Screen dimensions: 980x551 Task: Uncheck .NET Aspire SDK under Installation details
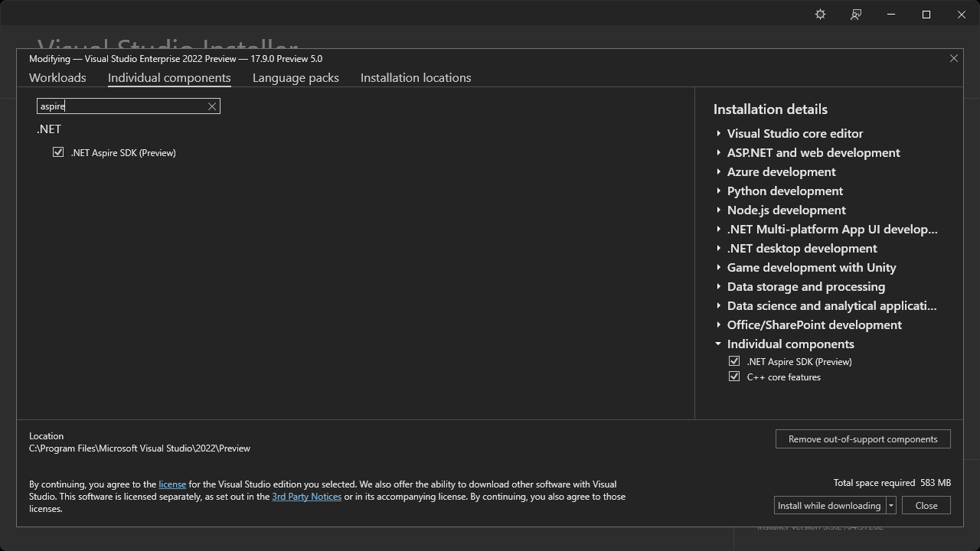tap(734, 360)
